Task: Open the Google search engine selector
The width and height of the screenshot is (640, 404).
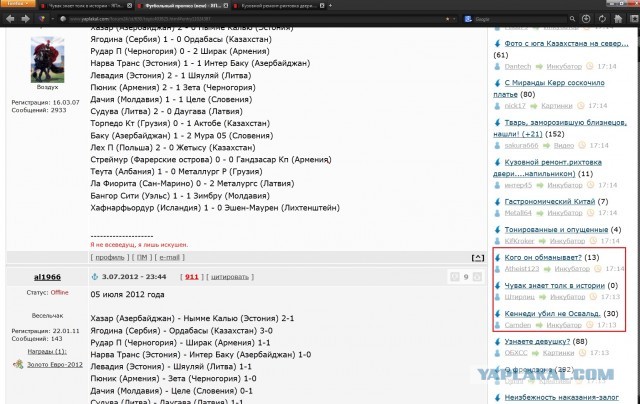Action: tap(469, 19)
